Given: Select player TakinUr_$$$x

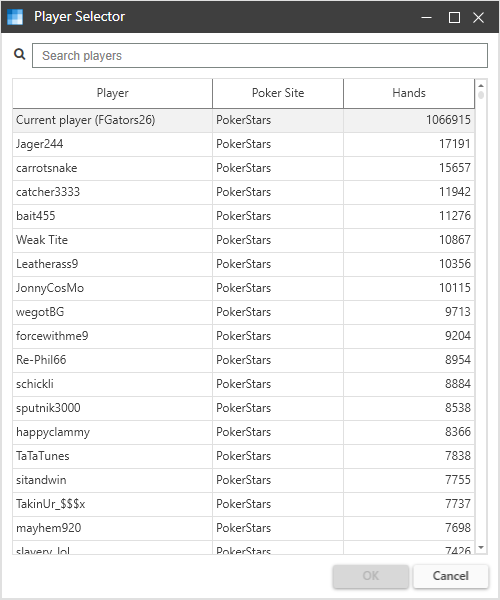Looking at the screenshot, I should (x=243, y=504).
